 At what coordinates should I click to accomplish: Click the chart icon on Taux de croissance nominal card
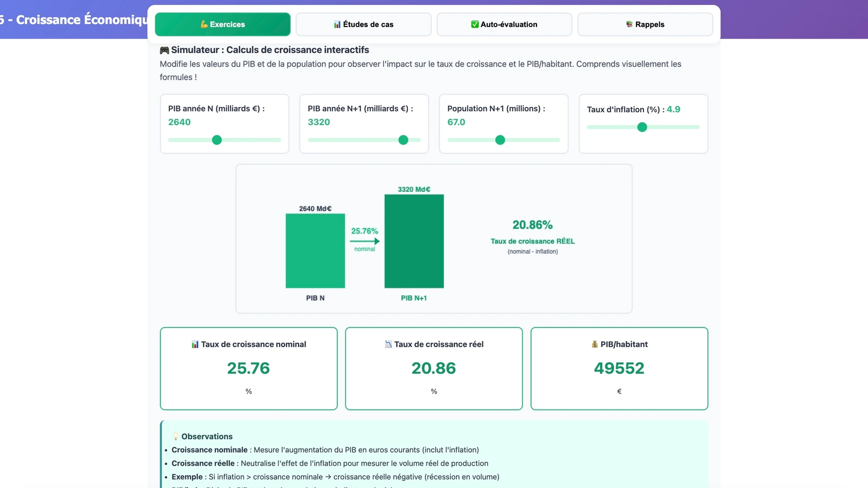pos(195,344)
